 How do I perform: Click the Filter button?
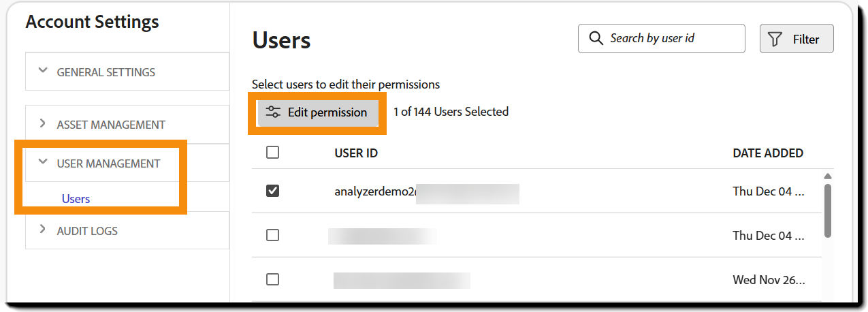coord(797,40)
